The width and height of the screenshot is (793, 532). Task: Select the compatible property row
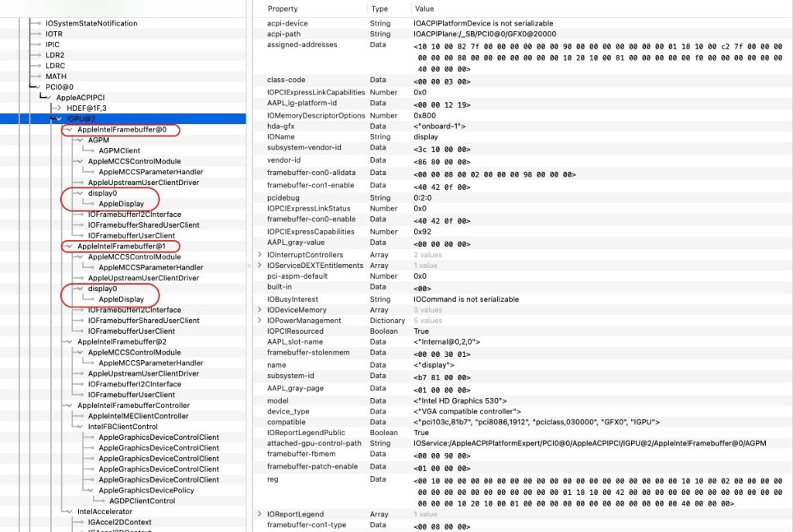523,422
